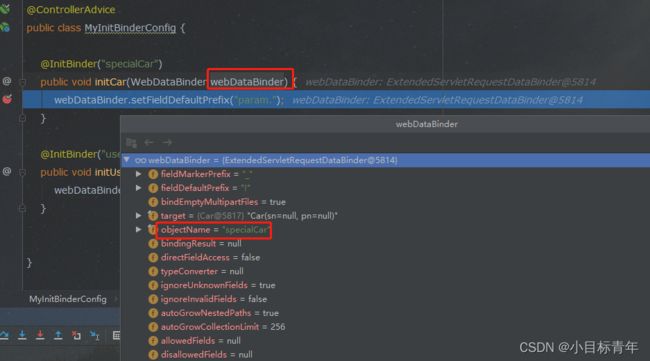This screenshot has height=361, width=650.
Task: Select the bindEmptyMultipartFiles = true row
Action: point(386,202)
